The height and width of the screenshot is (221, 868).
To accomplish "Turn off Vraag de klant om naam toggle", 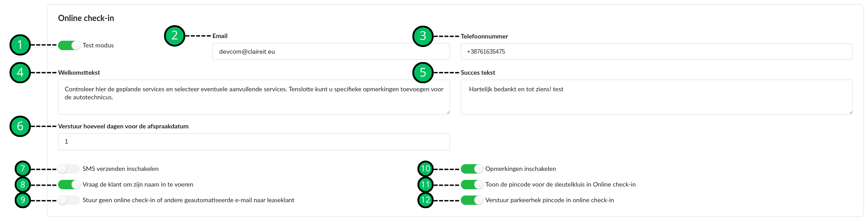I will pos(69,184).
